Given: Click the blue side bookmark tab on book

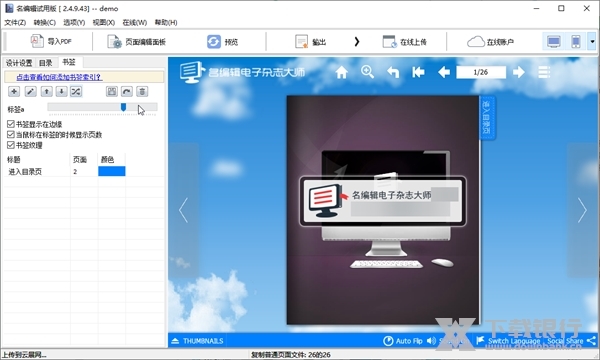Looking at the screenshot, I should point(487,118).
